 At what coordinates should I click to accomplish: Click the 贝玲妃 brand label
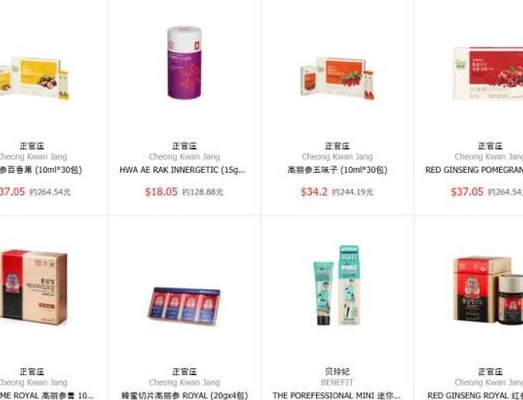pyautogui.click(x=337, y=371)
